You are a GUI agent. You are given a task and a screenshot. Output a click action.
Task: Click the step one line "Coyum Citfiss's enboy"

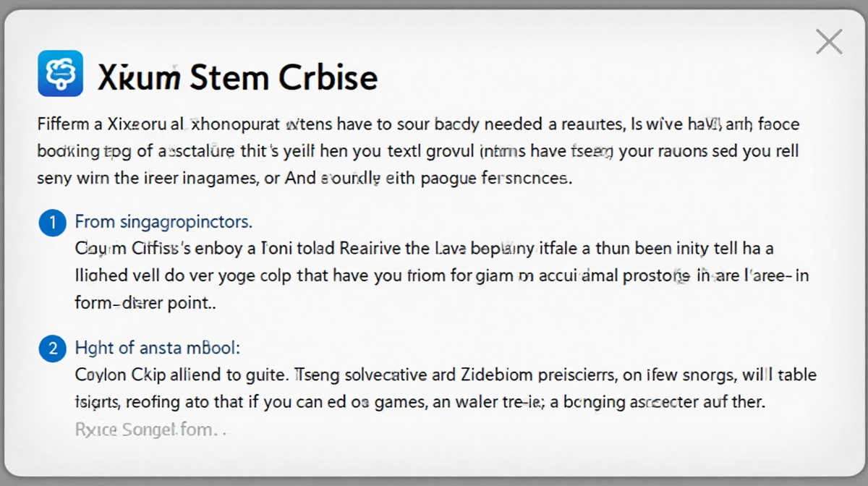click(x=424, y=250)
